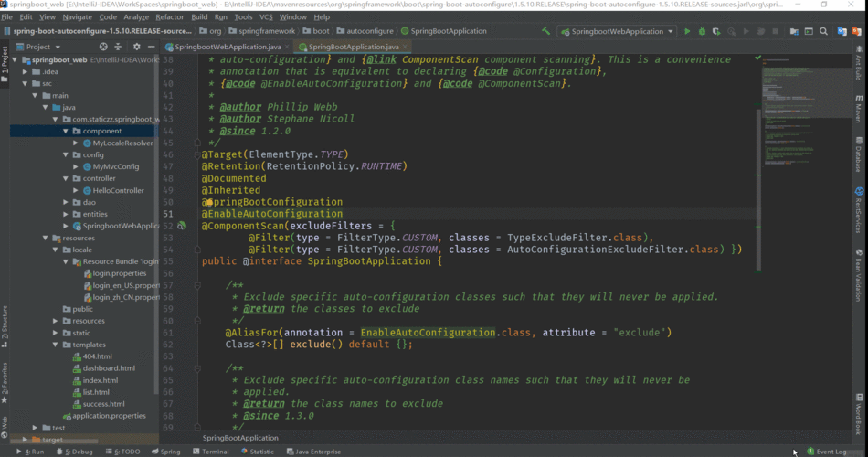Click the Build project hammer icon
Viewport: 868px width, 457px height.
[546, 31]
